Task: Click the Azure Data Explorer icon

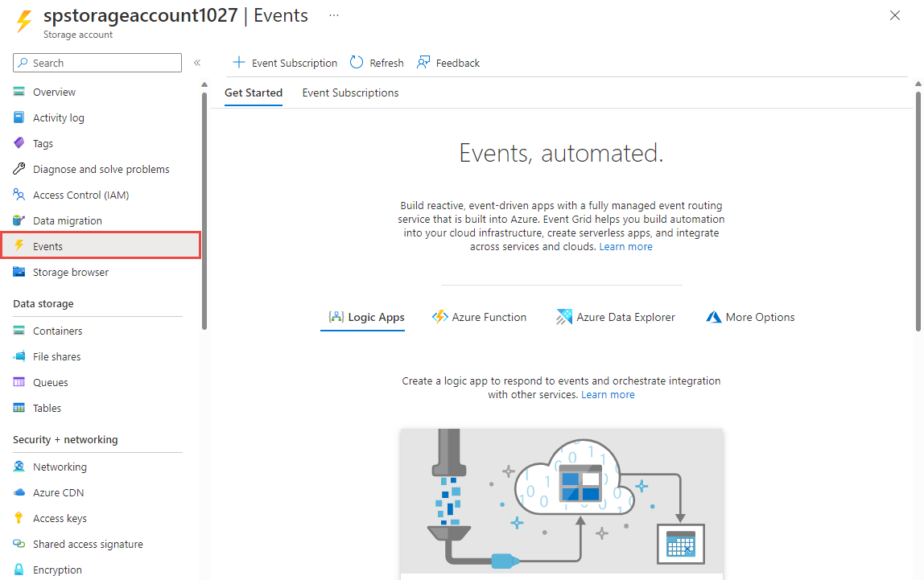Action: point(564,317)
